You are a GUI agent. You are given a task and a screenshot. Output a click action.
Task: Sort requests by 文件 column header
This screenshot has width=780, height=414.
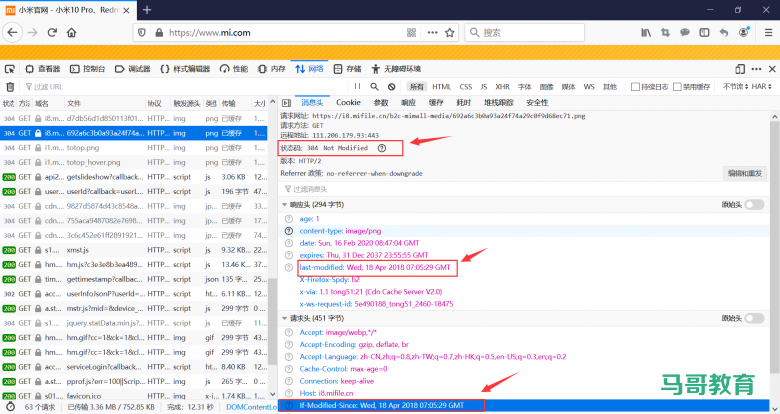pos(104,104)
